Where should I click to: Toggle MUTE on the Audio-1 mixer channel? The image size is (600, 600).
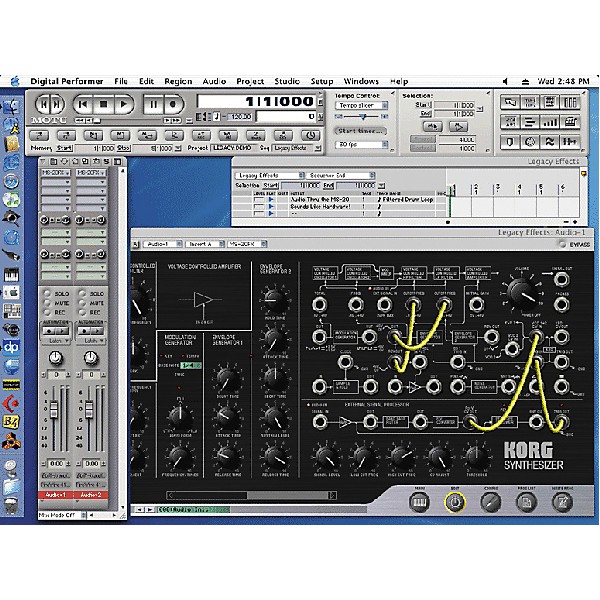point(47,303)
